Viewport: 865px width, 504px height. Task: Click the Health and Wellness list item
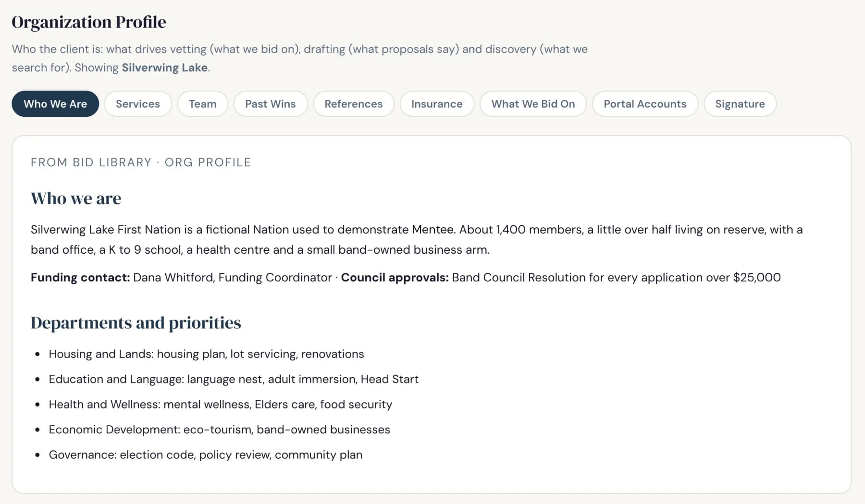tap(221, 405)
